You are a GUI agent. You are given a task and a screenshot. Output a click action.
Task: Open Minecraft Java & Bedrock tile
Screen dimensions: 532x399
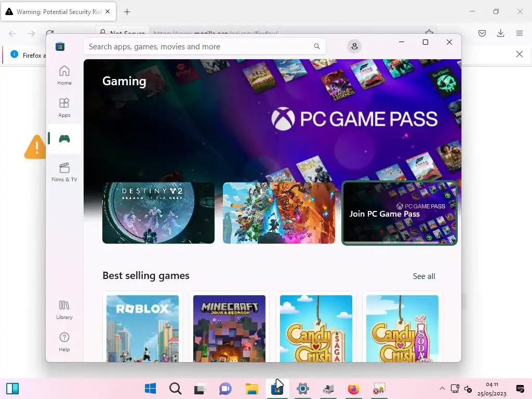(229, 328)
